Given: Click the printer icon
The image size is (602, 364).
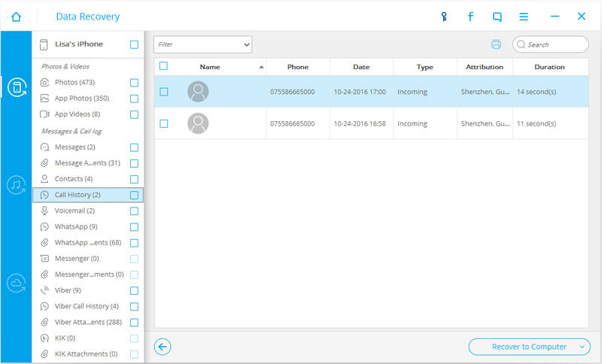Looking at the screenshot, I should click(496, 44).
